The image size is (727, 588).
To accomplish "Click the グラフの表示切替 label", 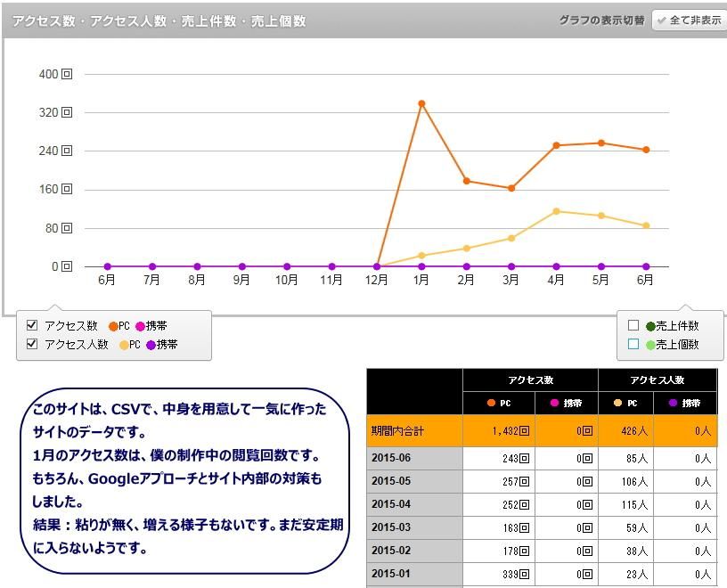I will [601, 20].
